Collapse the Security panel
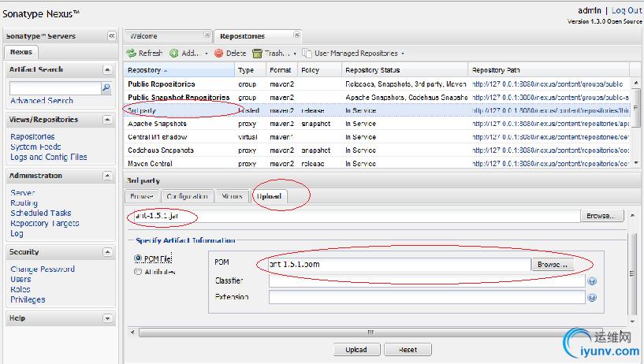 click(x=107, y=252)
